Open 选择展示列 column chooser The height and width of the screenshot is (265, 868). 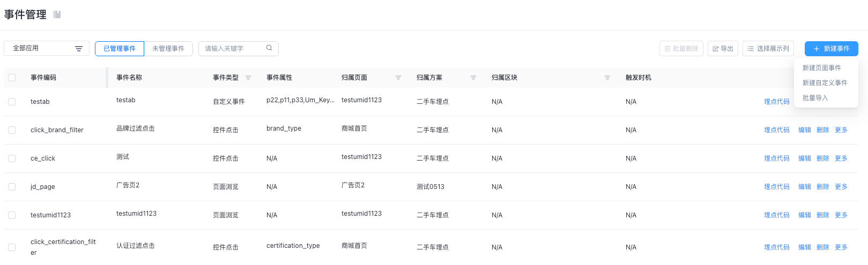[x=768, y=49]
